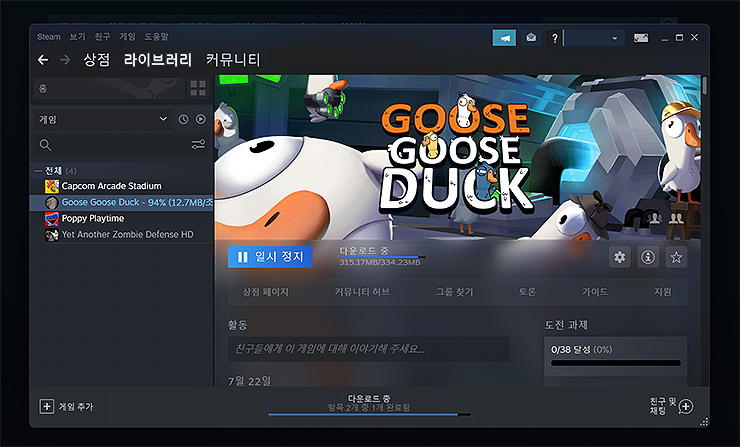740x447 pixels.
Task: Open the 친구 menu
Action: [102, 37]
